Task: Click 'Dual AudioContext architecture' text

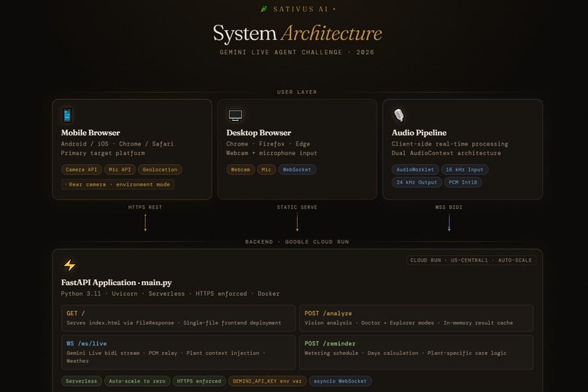Action: [446, 153]
